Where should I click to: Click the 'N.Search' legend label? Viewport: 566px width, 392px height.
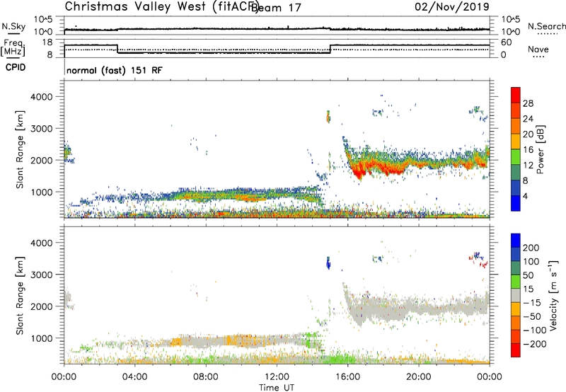click(x=546, y=26)
